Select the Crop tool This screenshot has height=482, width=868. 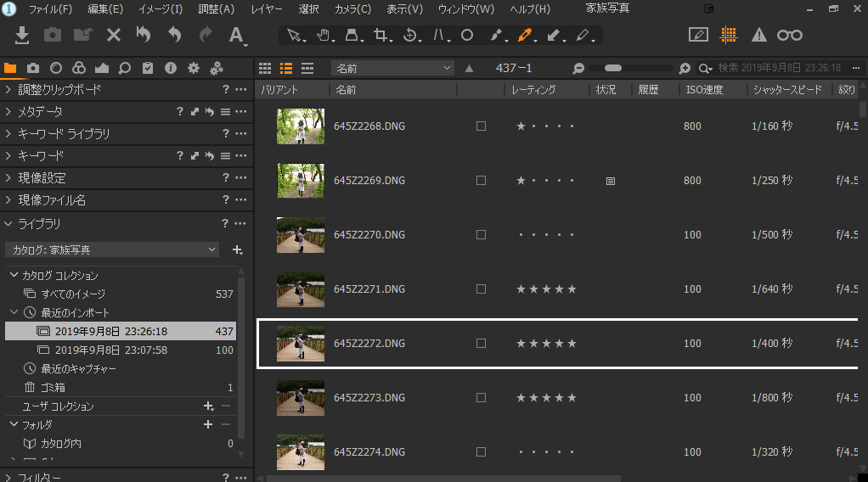tap(382, 36)
